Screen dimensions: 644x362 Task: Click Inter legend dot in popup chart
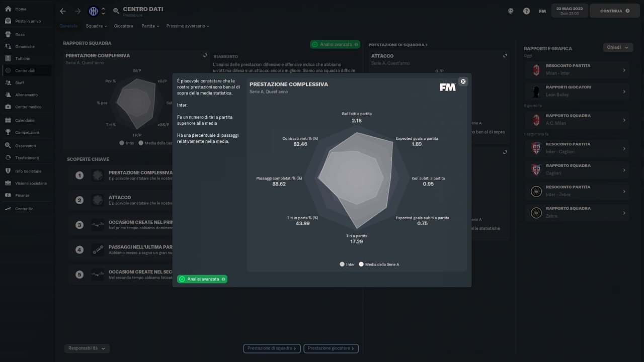[342, 264]
